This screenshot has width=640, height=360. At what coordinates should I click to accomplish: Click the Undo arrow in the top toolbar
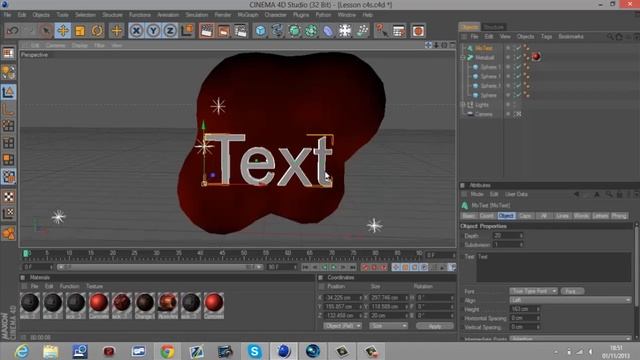(x=13, y=31)
